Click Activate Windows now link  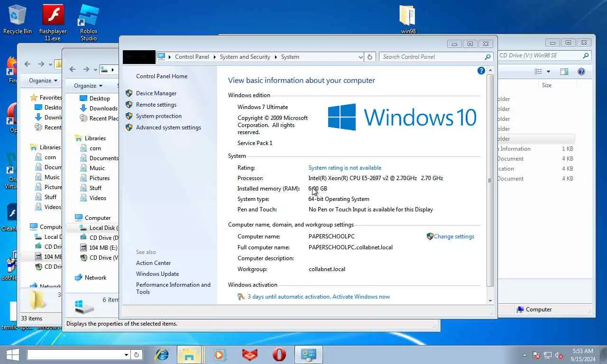361,297
